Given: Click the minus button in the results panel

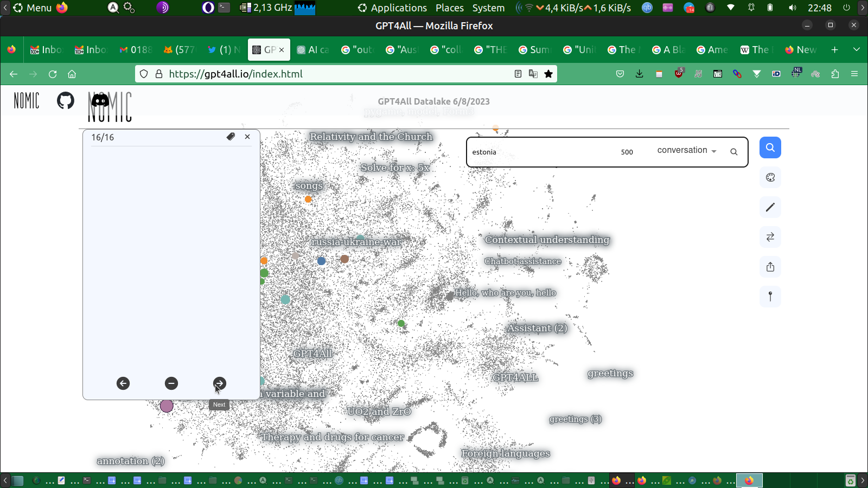Looking at the screenshot, I should [171, 383].
